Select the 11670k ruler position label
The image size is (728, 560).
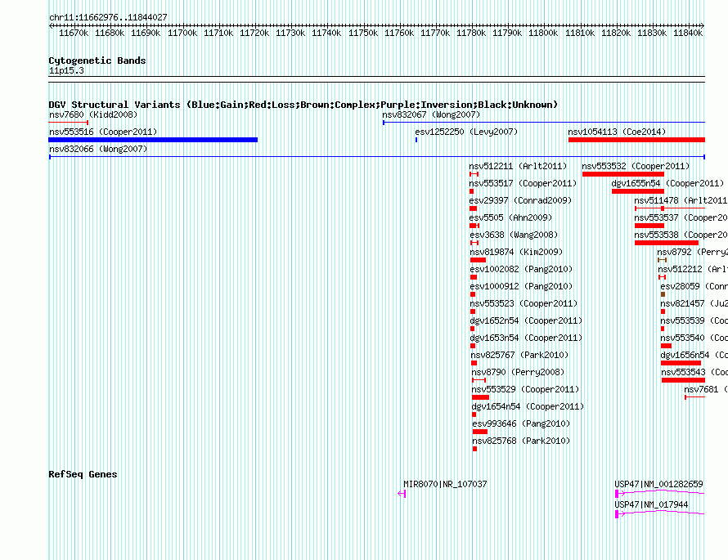click(x=74, y=33)
